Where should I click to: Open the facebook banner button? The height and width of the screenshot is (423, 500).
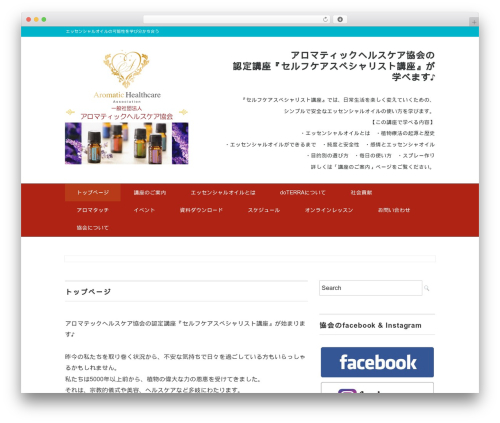377,362
